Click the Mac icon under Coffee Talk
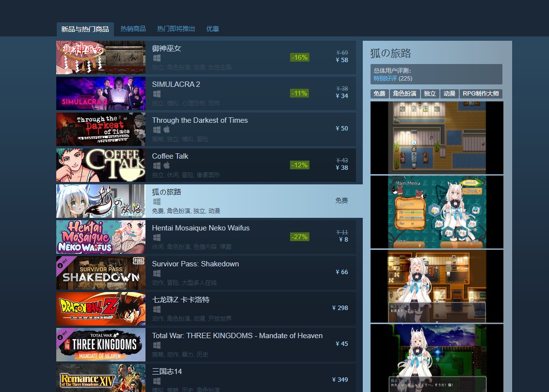The height and width of the screenshot is (392, 549). 167,165
